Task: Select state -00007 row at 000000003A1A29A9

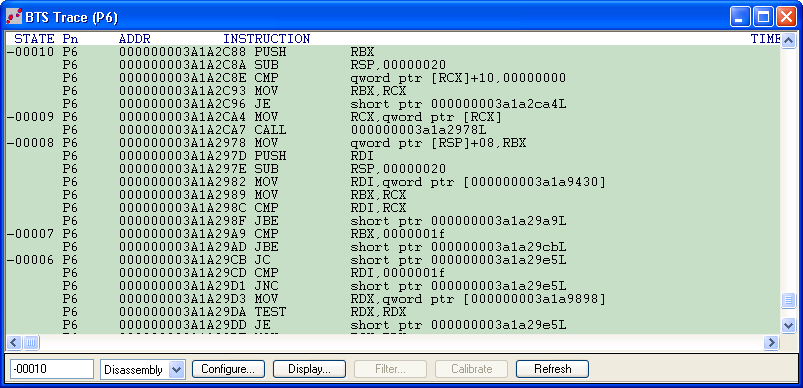Action: [393, 234]
